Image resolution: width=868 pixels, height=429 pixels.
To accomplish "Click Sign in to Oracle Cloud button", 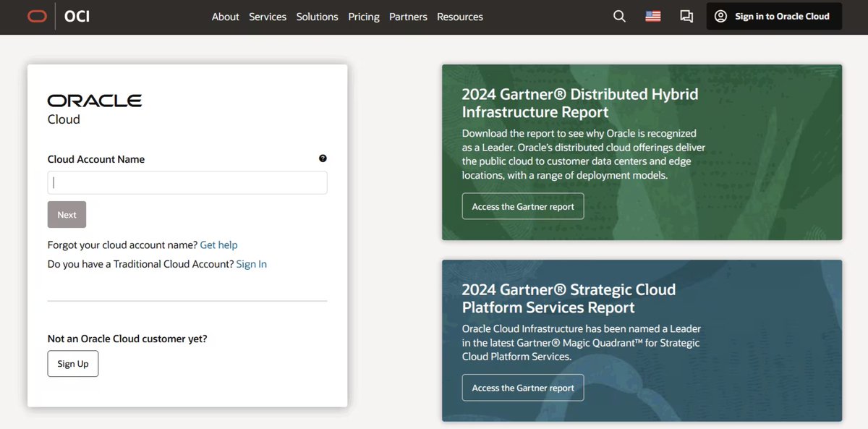I will click(774, 16).
